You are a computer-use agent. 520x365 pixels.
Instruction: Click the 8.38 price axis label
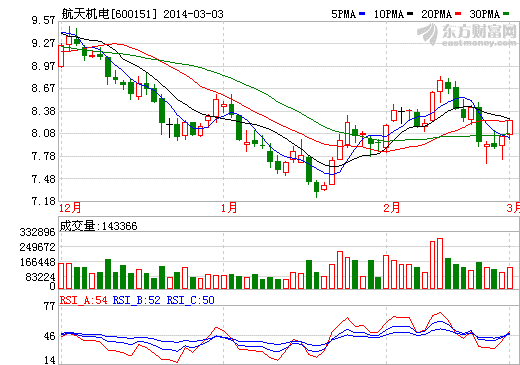[43, 111]
